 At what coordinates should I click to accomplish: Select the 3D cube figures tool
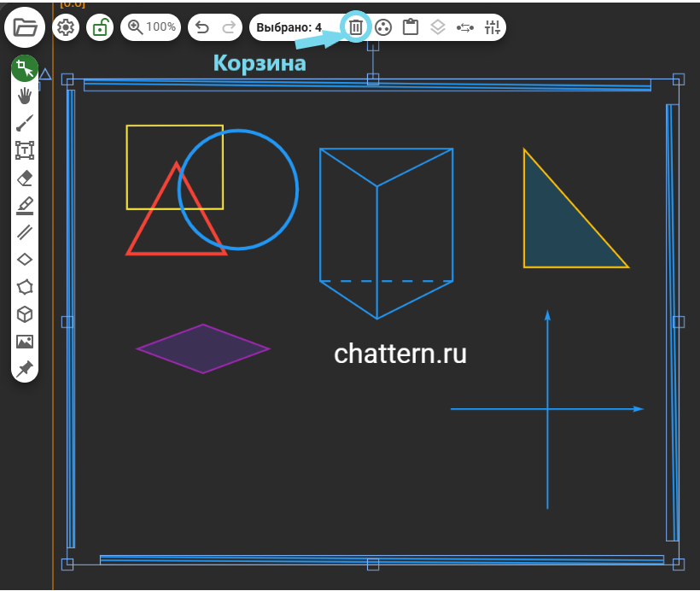(x=25, y=314)
